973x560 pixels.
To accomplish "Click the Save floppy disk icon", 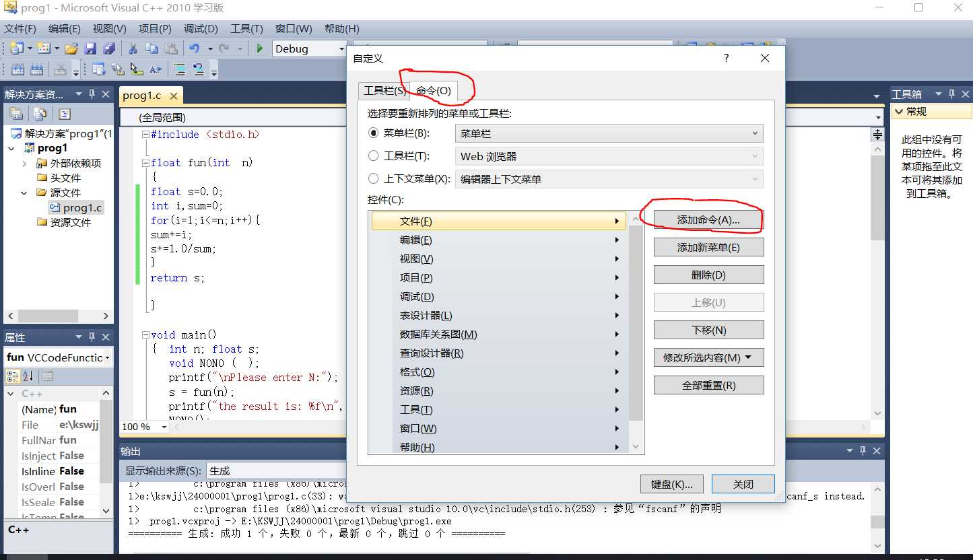I will tap(90, 48).
